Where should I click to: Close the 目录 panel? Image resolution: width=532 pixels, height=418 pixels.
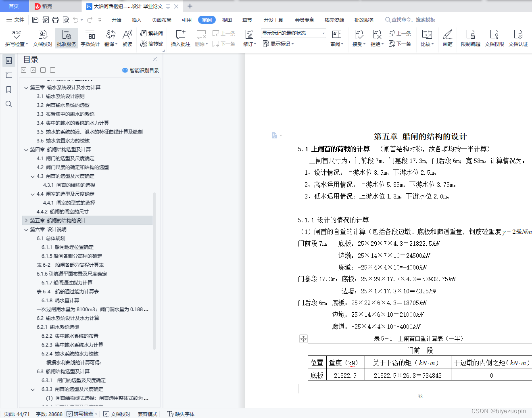(x=154, y=59)
